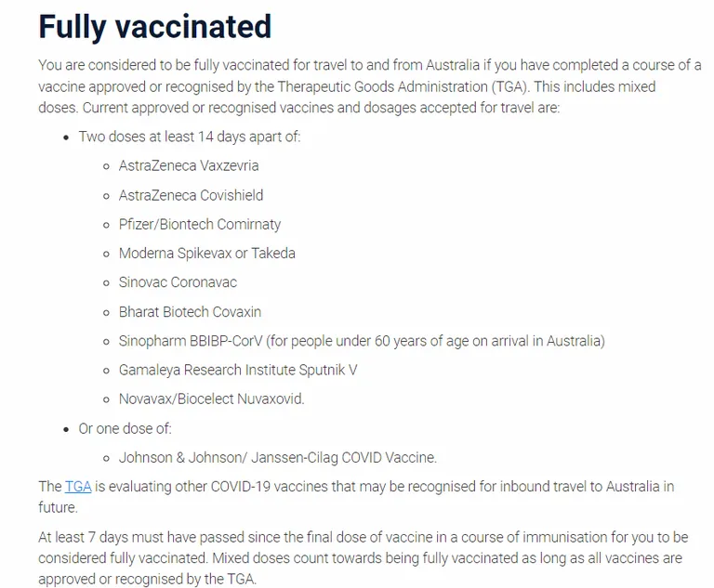714x588 pixels.
Task: Click the circle bullet before Johnson & Johnson
Action: (106, 458)
